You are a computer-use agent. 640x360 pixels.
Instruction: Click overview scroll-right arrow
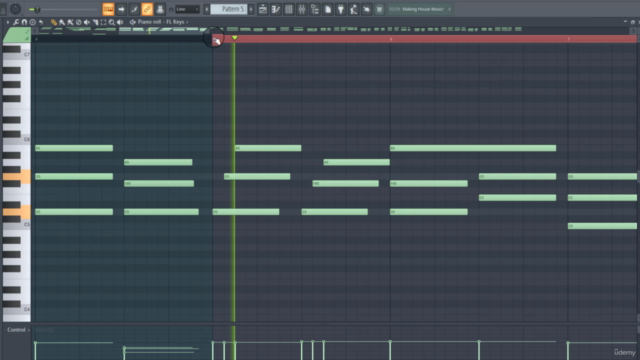point(633,31)
